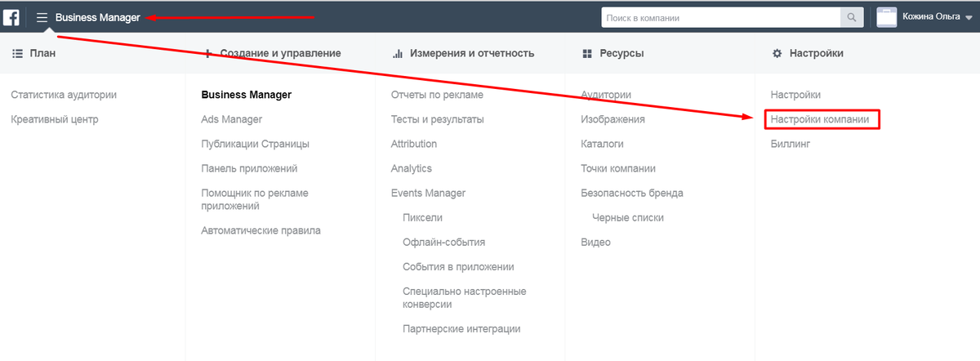Image resolution: width=980 pixels, height=361 pixels.
Task: Click the plus icon beside Создание и управление
Action: click(x=207, y=53)
